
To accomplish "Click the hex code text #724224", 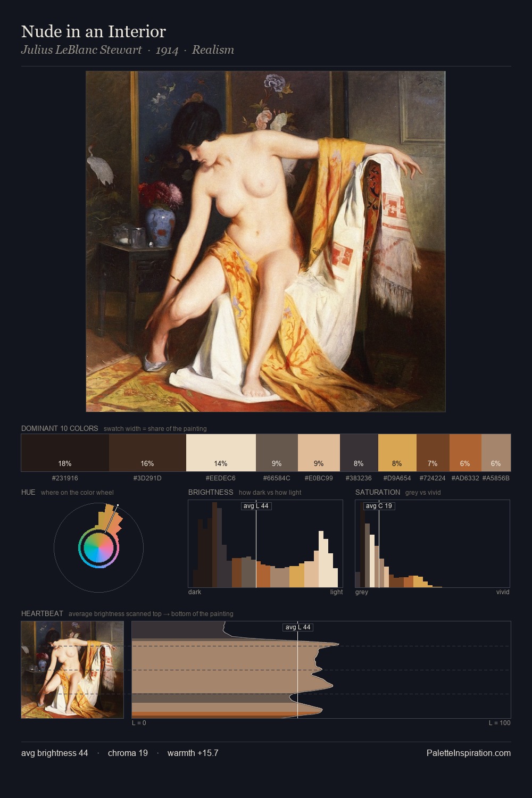I will tap(433, 478).
